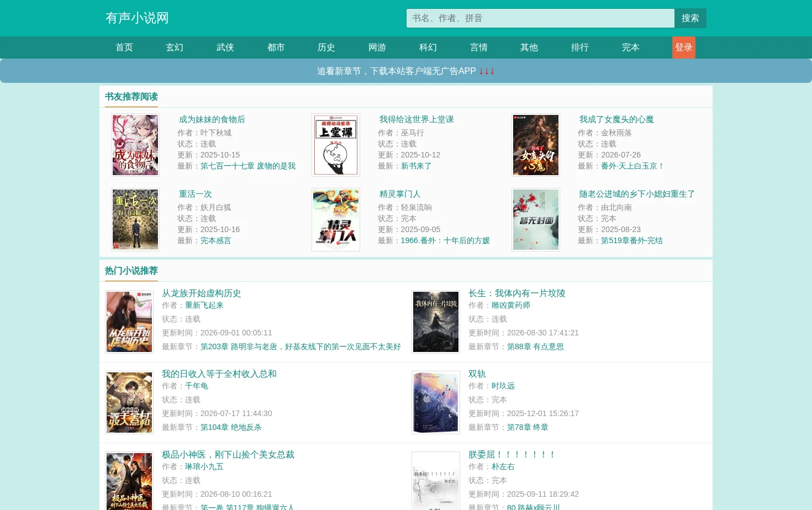Click the 搜索 search button
812x510 pixels.
[x=690, y=18]
